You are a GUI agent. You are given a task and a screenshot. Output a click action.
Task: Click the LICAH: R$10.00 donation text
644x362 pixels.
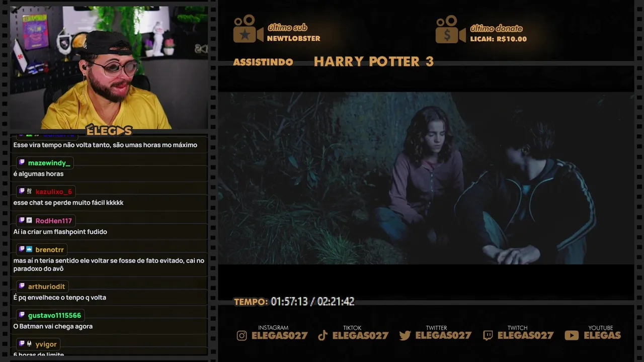[498, 39]
